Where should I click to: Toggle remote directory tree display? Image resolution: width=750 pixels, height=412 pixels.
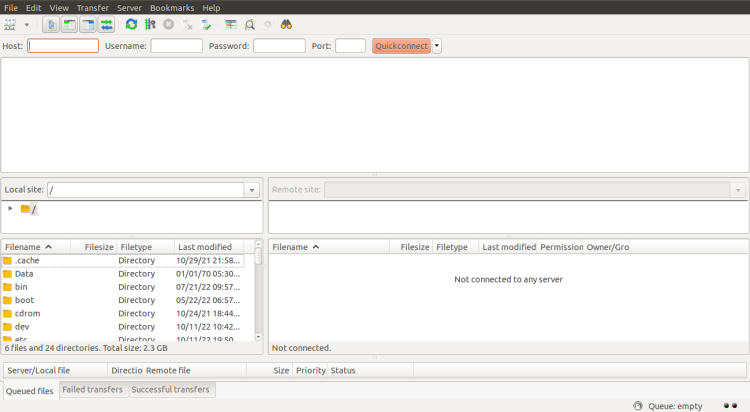pyautogui.click(x=88, y=24)
